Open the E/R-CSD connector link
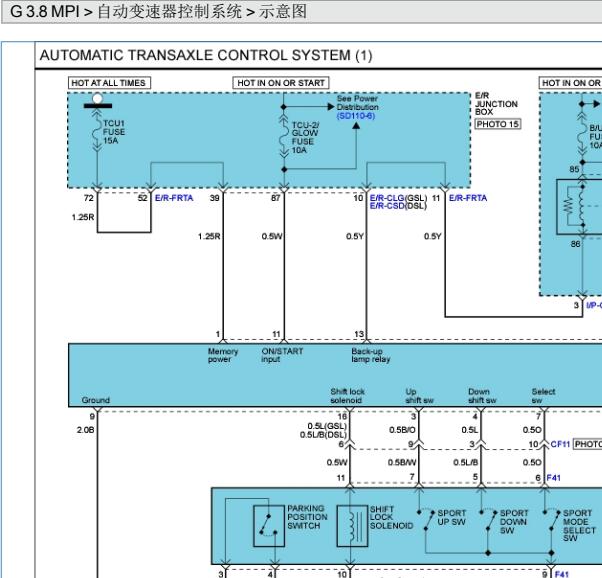 tap(387, 206)
